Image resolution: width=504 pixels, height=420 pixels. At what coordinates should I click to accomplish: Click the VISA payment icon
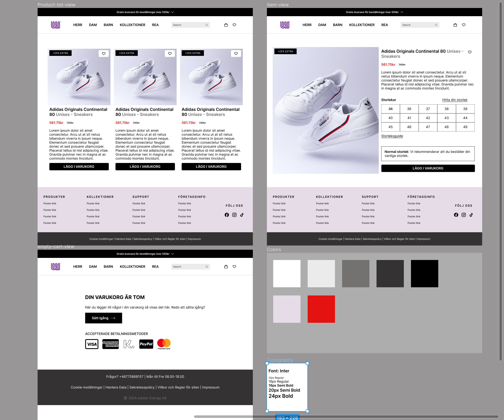pos(92,344)
